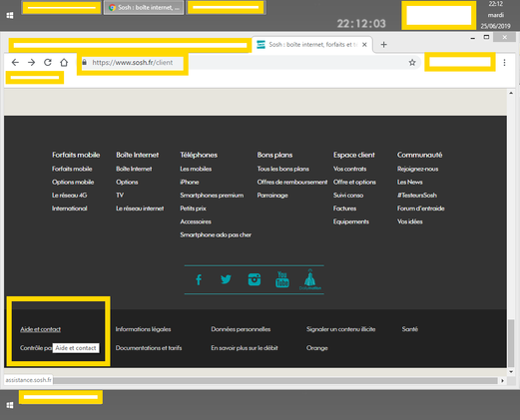The image size is (520, 420).
Task: Open En savoir plus sur le débit
Action: click(245, 348)
